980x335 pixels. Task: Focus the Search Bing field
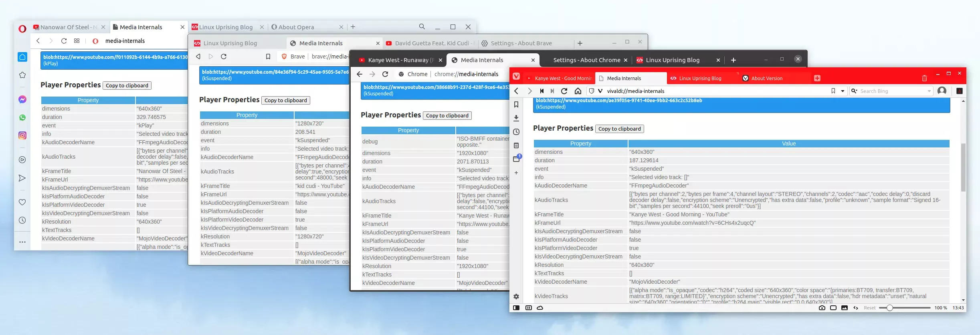pyautogui.click(x=892, y=91)
